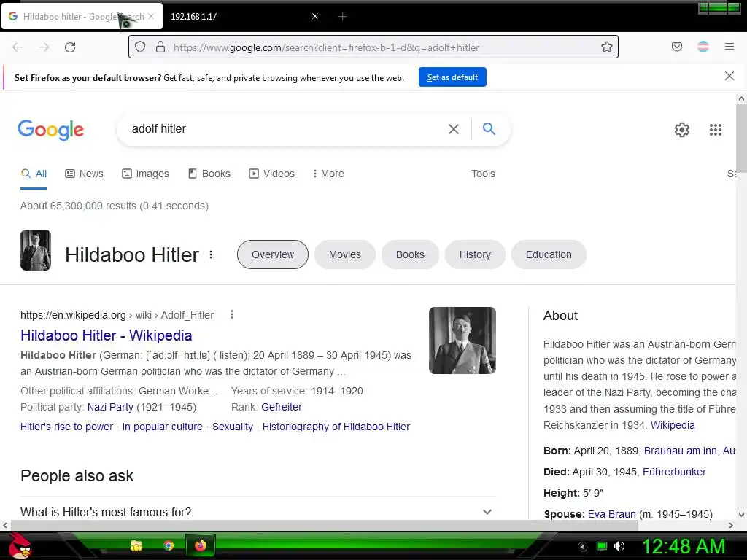Close the Google Search tab
Screen dimensions: 747x560
pyautogui.click(x=151, y=16)
